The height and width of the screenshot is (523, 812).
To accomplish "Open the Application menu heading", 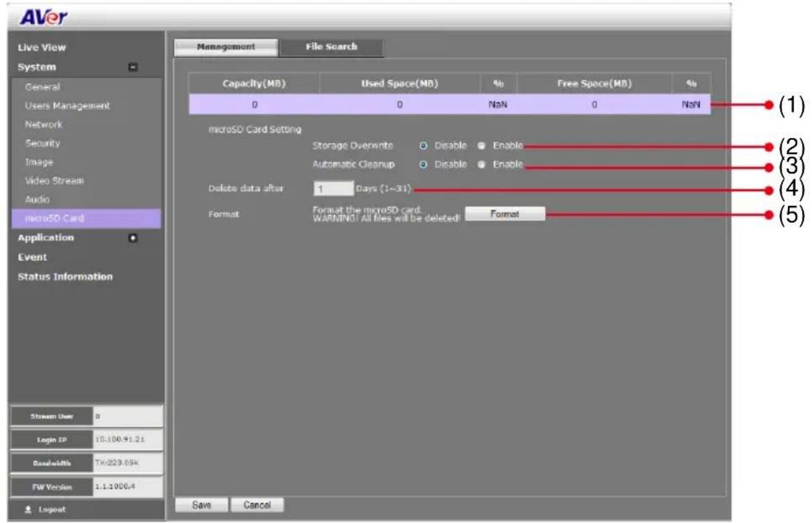I will (x=46, y=237).
